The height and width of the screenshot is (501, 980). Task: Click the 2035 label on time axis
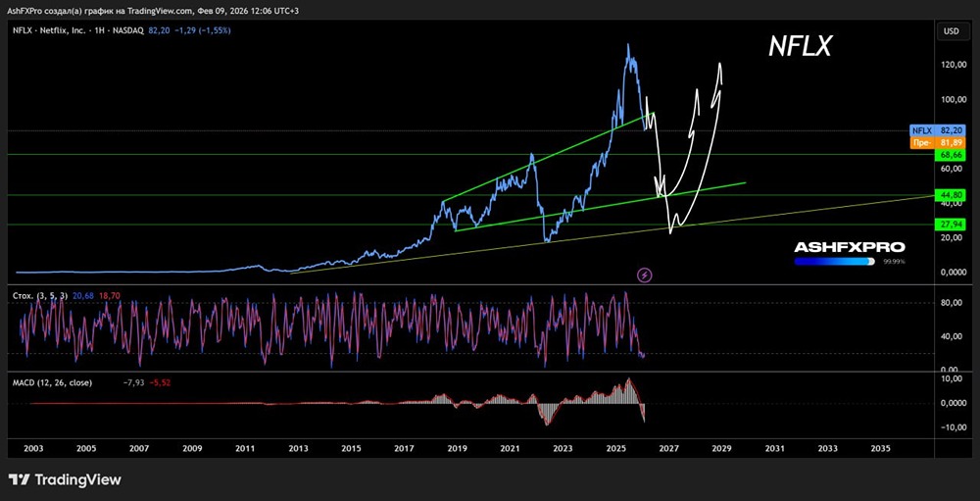[x=880, y=448]
